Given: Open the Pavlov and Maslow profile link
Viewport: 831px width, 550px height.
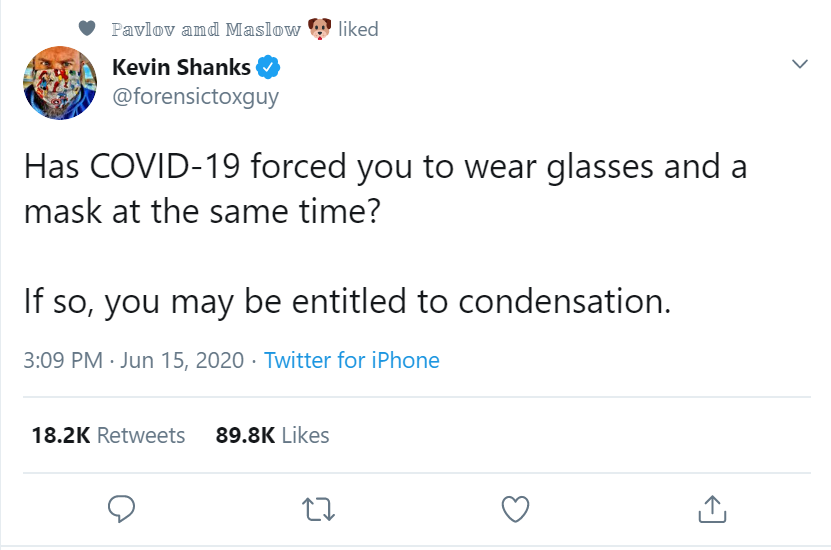Looking at the screenshot, I should tap(205, 29).
